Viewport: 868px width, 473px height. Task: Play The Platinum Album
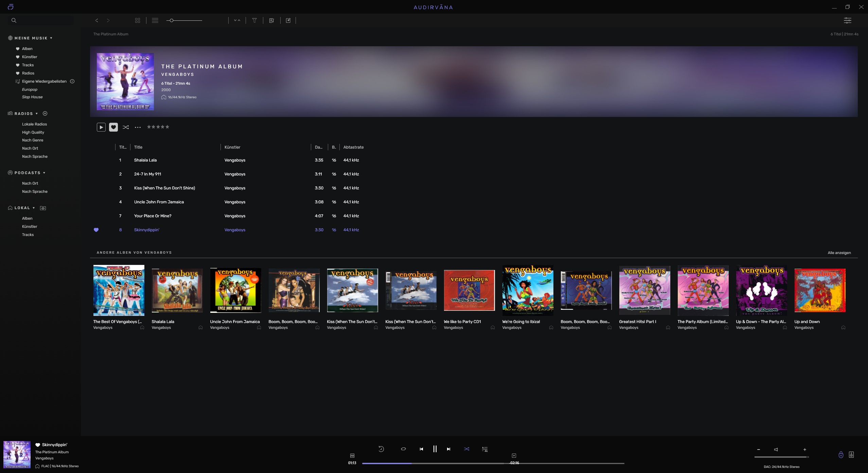[101, 127]
